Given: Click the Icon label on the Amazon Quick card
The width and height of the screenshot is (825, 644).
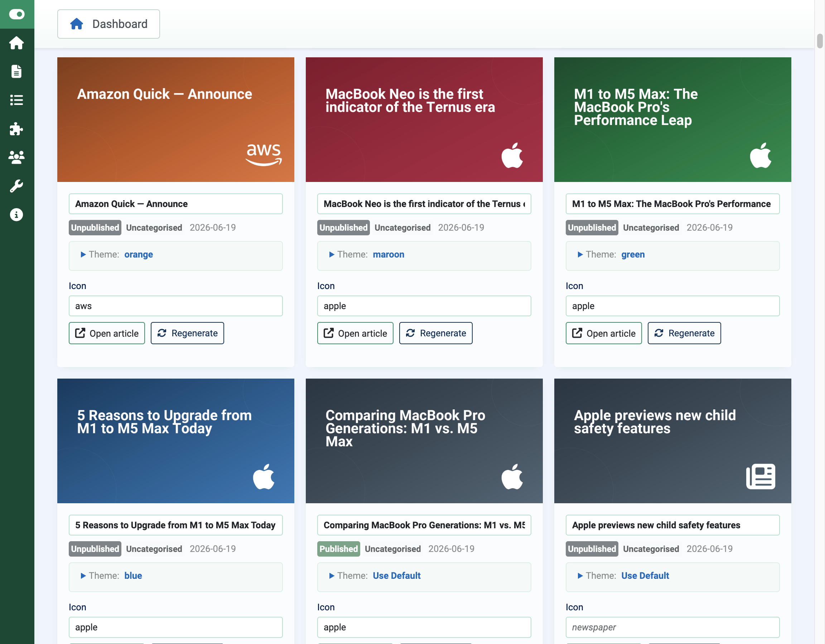Looking at the screenshot, I should pyautogui.click(x=77, y=286).
